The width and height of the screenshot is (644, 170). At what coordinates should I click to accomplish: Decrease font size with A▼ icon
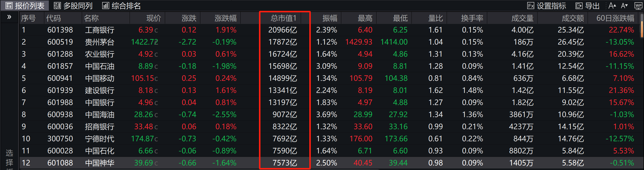(625, 6)
